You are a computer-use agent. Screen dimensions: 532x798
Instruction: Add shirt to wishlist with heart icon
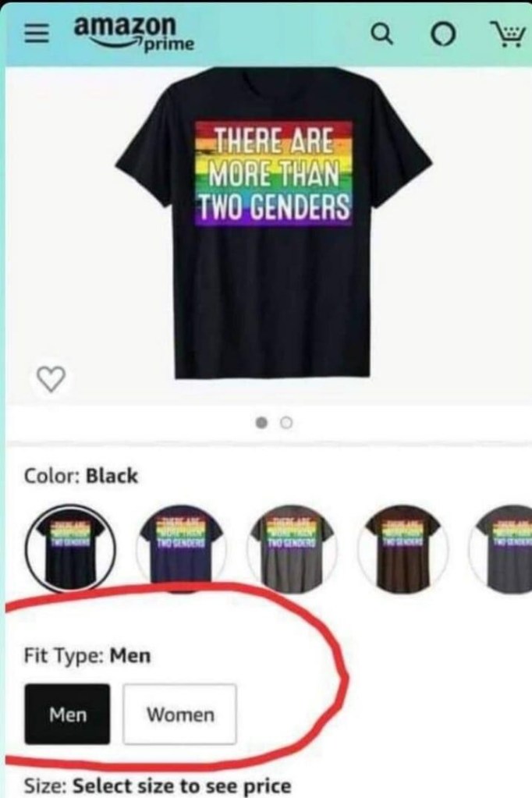tap(51, 378)
